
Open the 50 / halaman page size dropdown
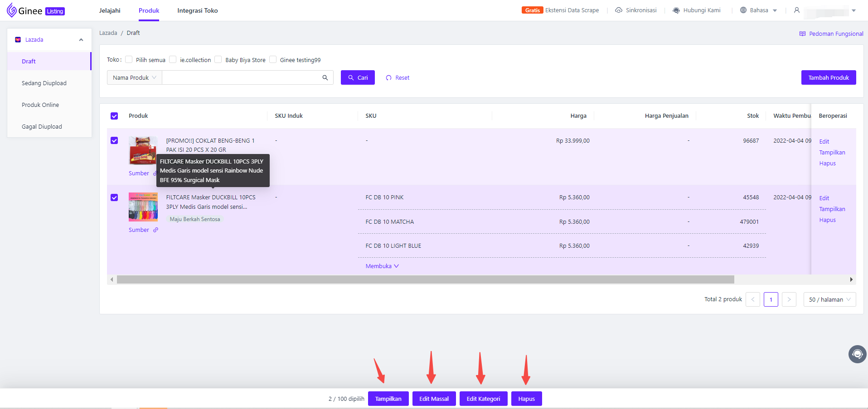coord(829,299)
